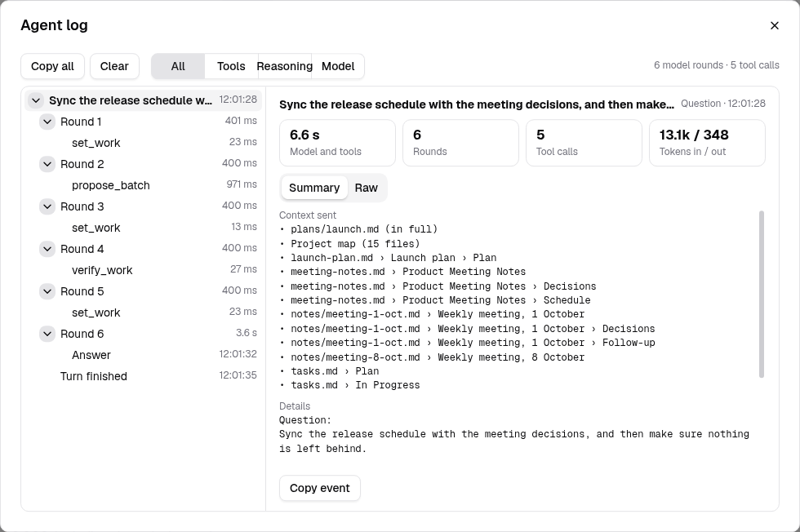This screenshot has height=532, width=800.
Task: Click the 971 ms duration value
Action: click(x=242, y=184)
